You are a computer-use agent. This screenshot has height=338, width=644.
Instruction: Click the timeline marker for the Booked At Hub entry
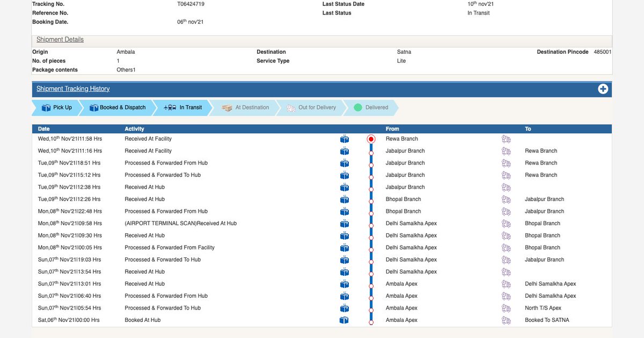(371, 322)
